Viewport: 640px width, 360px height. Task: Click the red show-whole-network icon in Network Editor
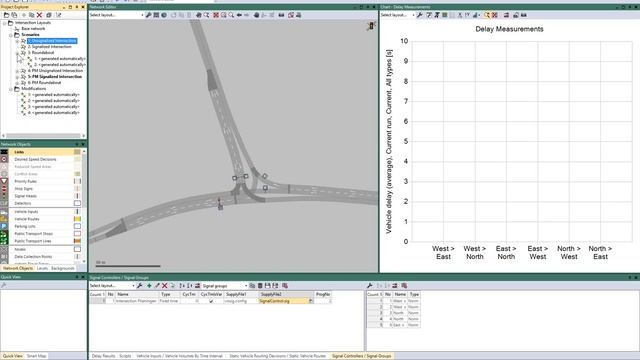coord(216,15)
